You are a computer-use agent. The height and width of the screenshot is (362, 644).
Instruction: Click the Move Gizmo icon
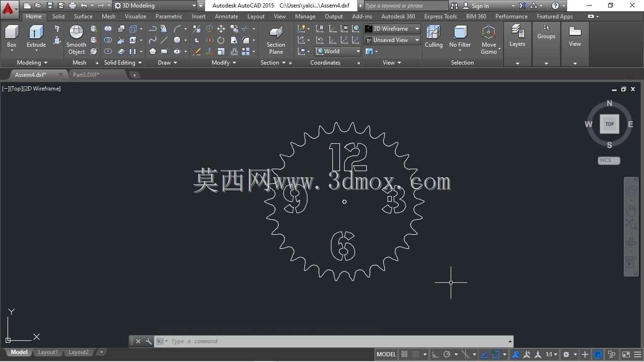click(x=488, y=33)
